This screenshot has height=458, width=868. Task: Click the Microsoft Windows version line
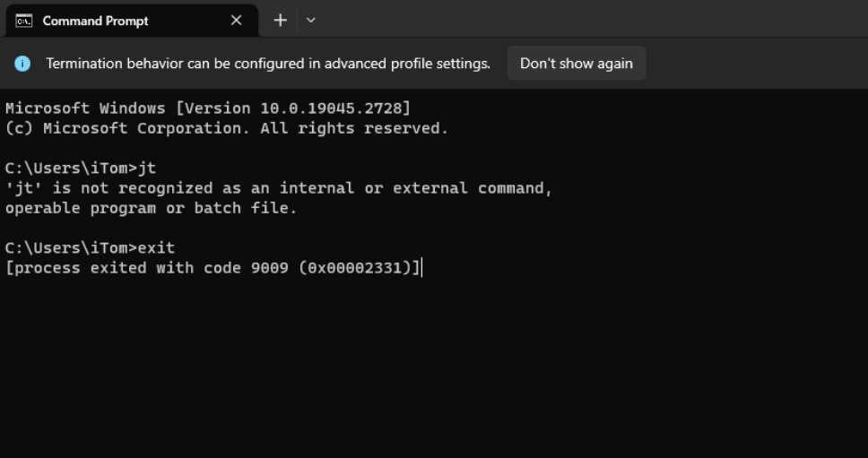[208, 108]
